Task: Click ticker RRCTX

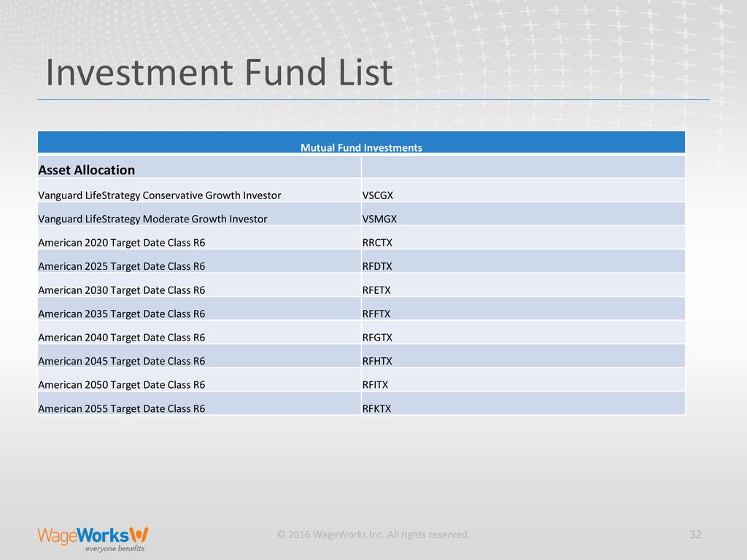Action: (377, 243)
